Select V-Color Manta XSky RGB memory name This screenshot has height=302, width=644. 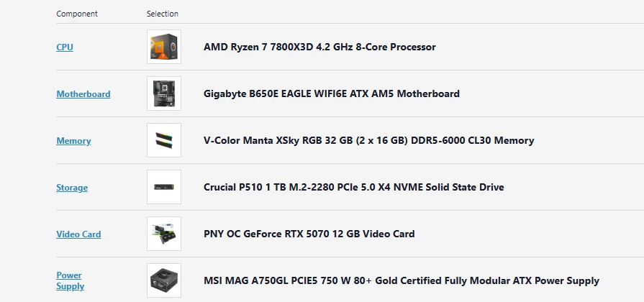[x=369, y=141]
